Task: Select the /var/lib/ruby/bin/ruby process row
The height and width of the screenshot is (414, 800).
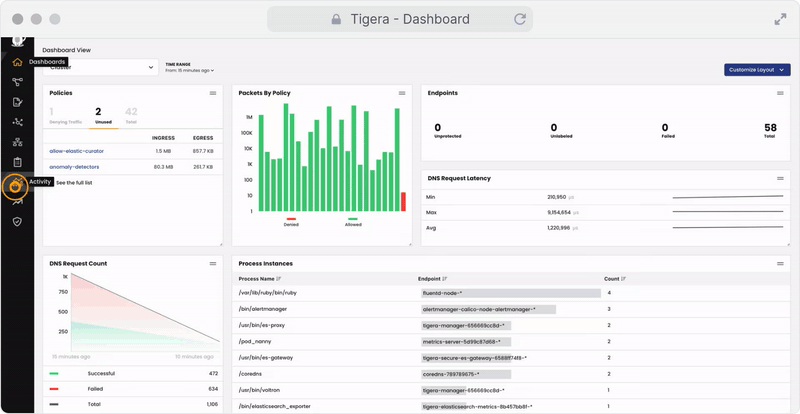Action: coord(511,293)
